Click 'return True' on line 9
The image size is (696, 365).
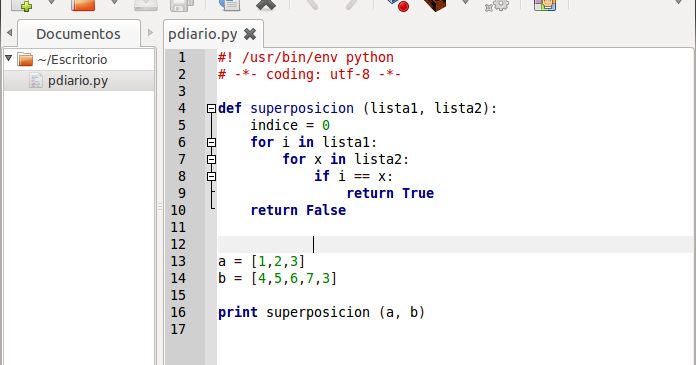(390, 194)
